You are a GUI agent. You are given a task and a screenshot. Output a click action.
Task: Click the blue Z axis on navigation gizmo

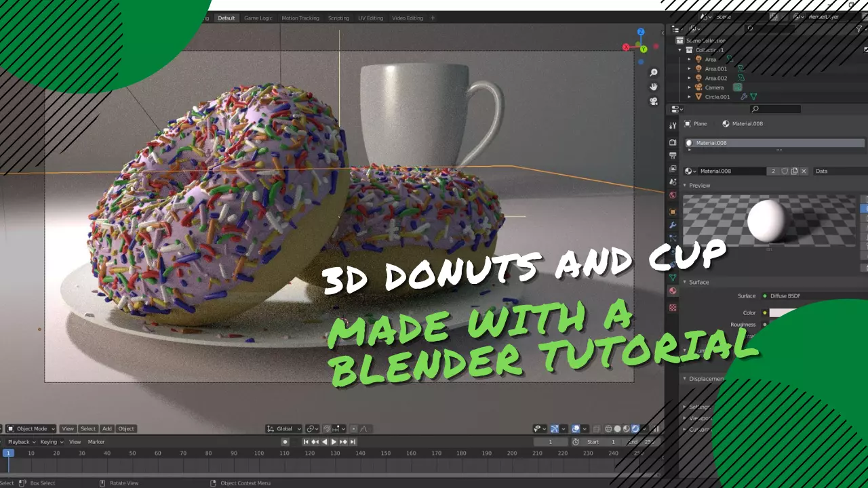[641, 32]
